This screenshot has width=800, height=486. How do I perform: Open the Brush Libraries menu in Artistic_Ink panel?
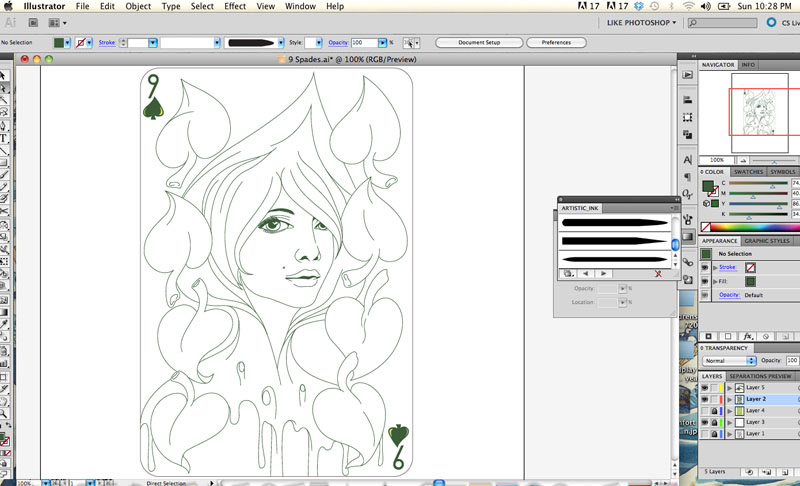(569, 274)
